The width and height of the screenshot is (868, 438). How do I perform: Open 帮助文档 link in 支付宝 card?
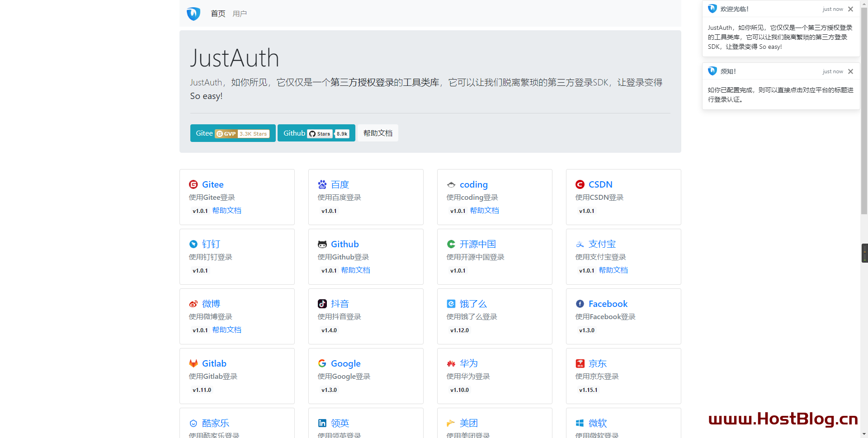point(613,270)
